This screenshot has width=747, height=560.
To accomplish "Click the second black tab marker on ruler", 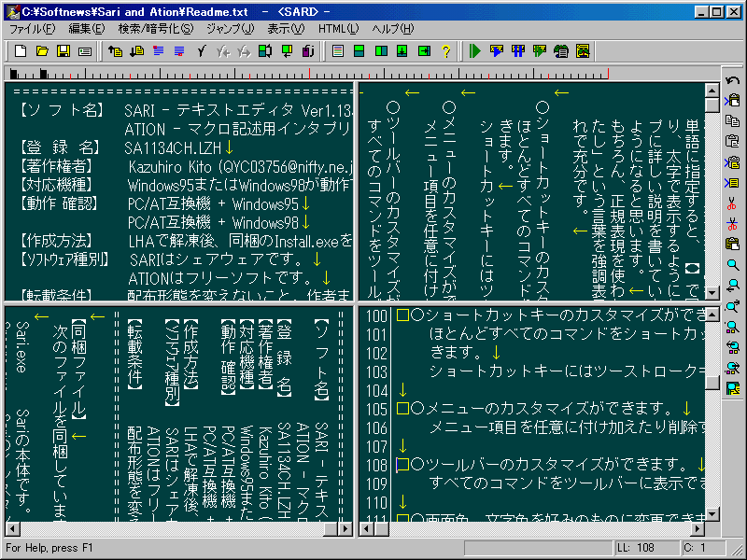I will point(43,74).
